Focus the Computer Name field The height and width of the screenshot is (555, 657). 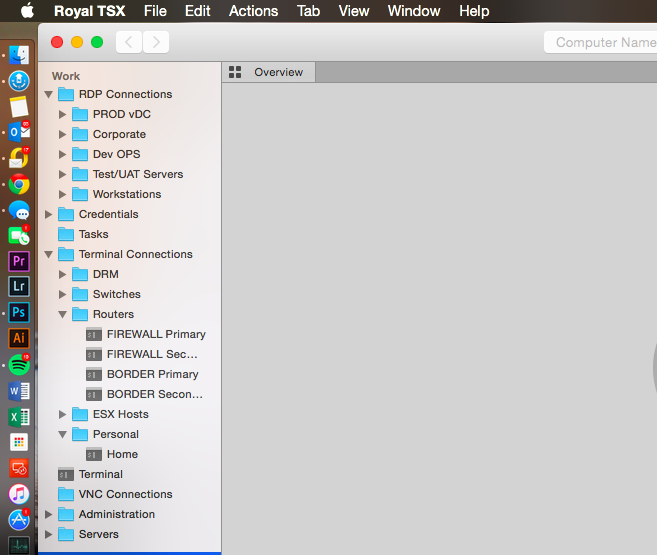(600, 42)
